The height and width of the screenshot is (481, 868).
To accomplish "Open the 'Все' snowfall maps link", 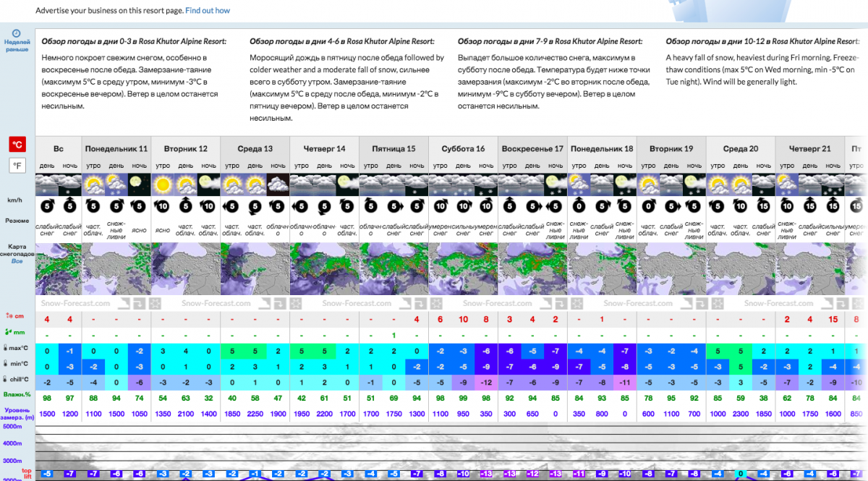I will [x=17, y=260].
